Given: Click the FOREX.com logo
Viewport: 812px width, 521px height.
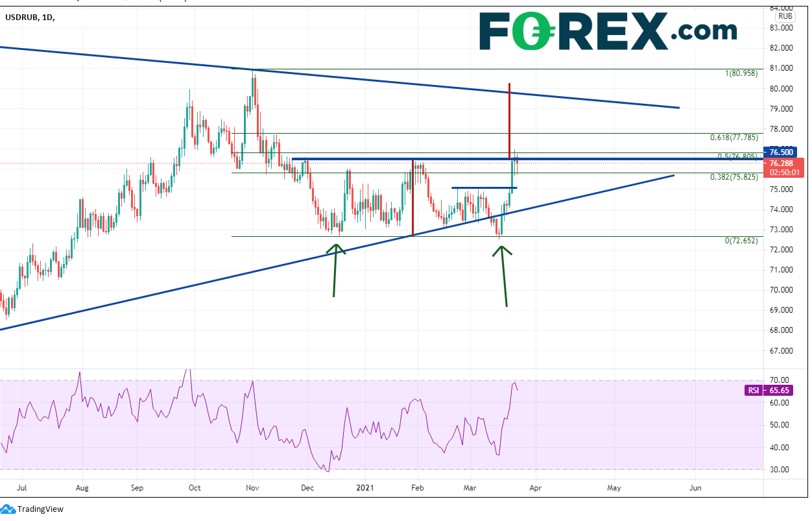Looking at the screenshot, I should (x=608, y=30).
